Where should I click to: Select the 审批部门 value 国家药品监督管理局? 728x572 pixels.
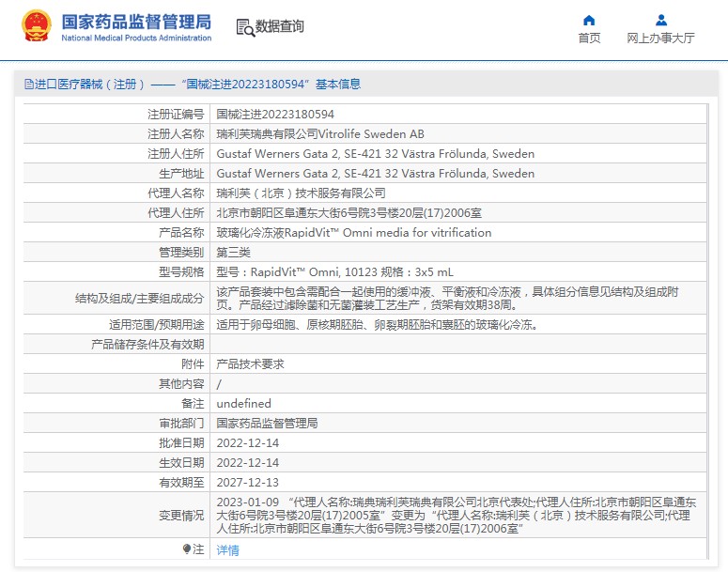click(x=267, y=423)
